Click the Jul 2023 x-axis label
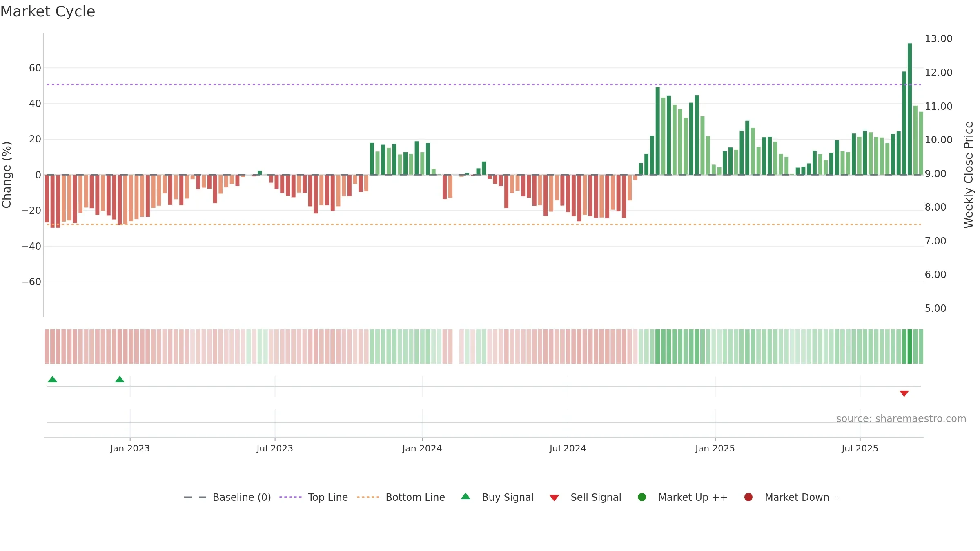 (x=275, y=448)
